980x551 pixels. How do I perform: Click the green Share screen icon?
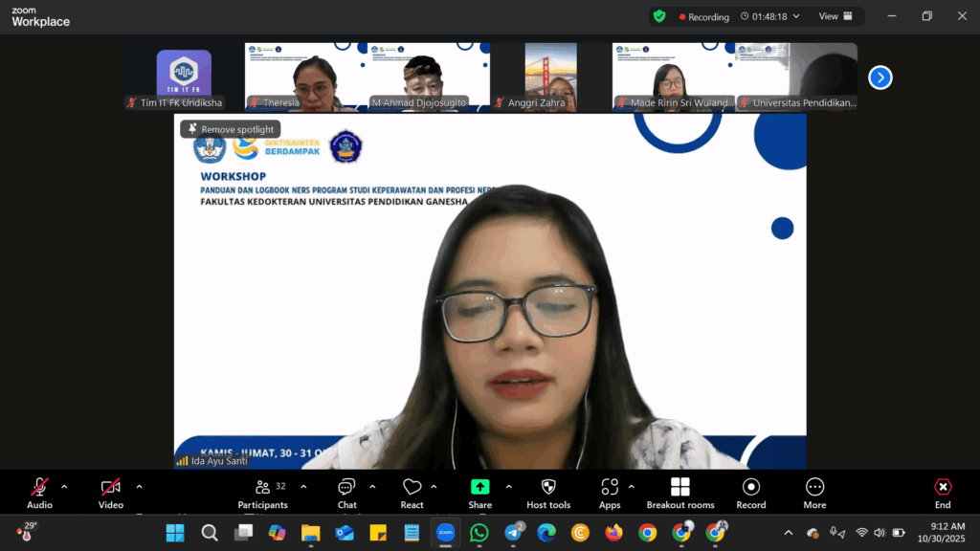[479, 488]
